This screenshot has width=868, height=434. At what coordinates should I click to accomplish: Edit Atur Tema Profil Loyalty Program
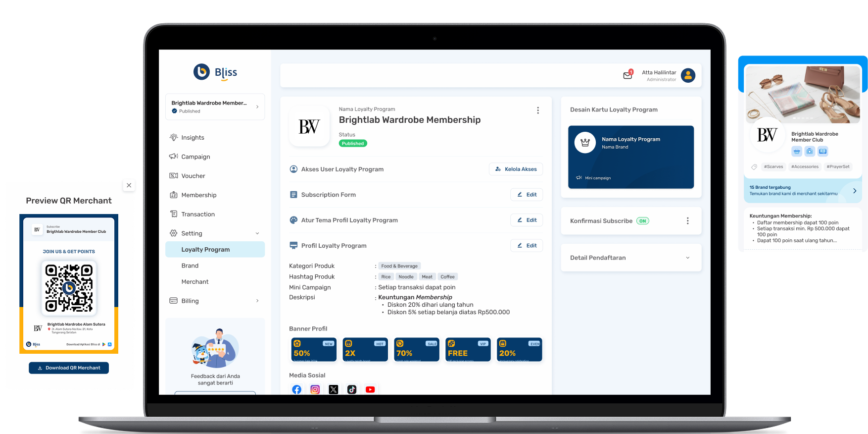tap(527, 220)
